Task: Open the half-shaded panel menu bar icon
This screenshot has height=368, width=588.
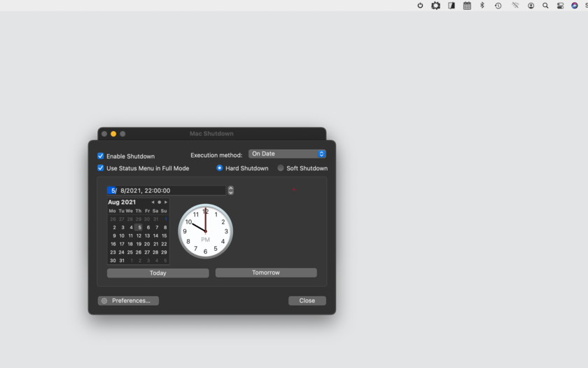Action: pos(451,6)
